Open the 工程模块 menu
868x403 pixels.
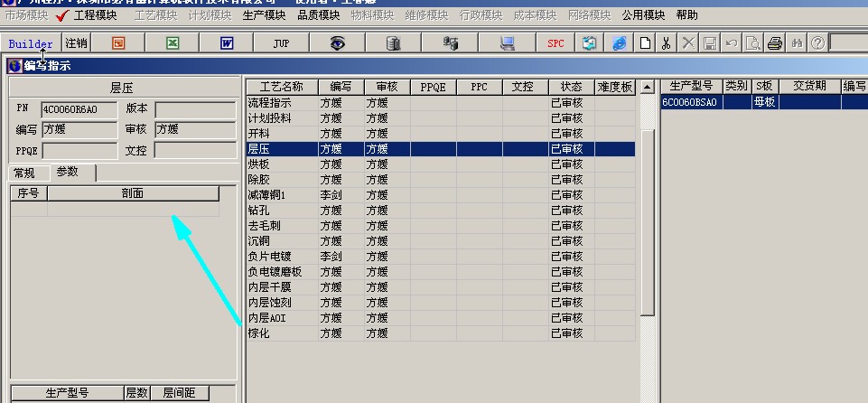95,15
